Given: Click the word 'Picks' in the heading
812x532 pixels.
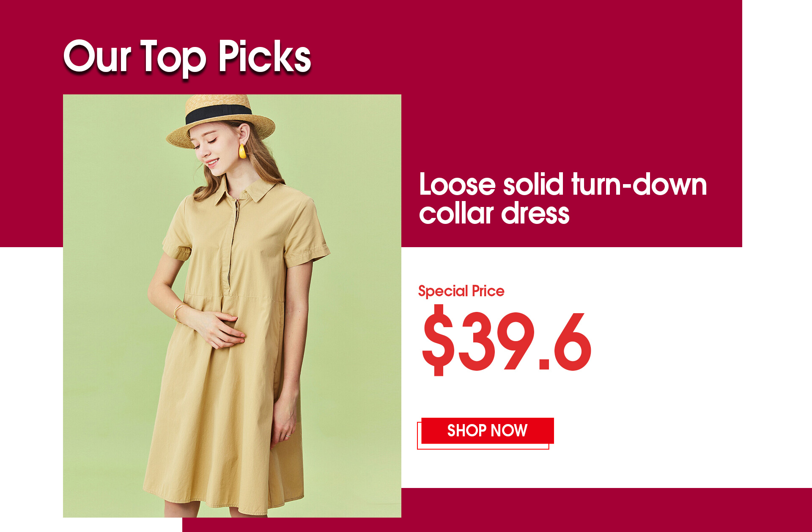Looking at the screenshot, I should [x=265, y=57].
